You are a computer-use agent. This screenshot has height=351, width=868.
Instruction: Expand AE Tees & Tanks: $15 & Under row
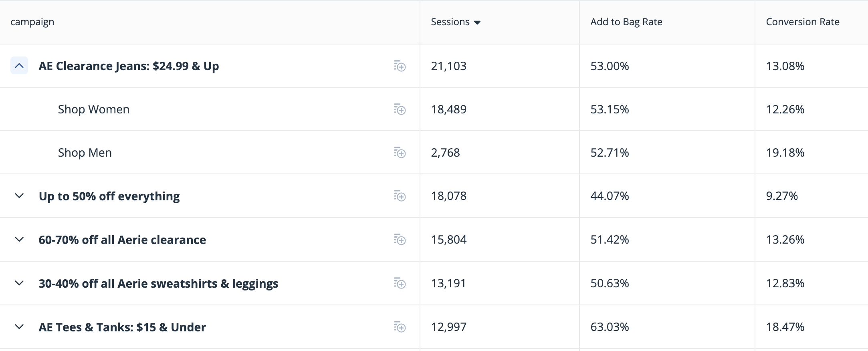pyautogui.click(x=19, y=327)
